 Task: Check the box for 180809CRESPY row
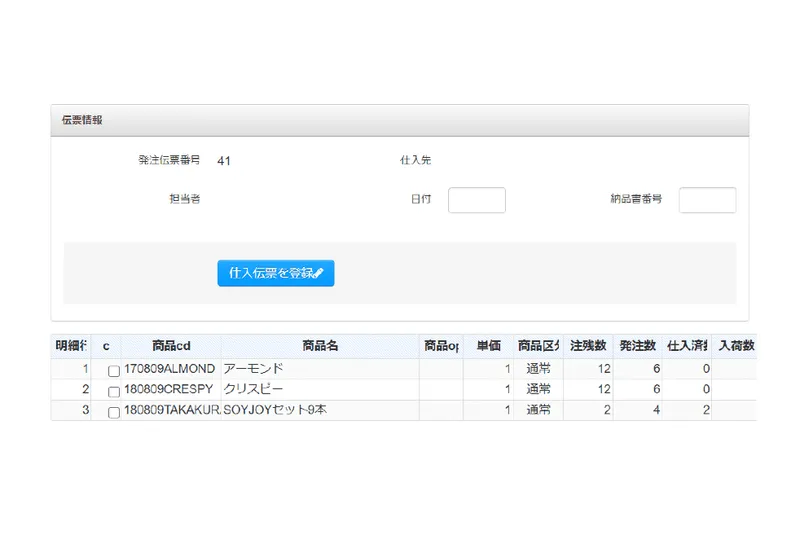click(x=114, y=392)
